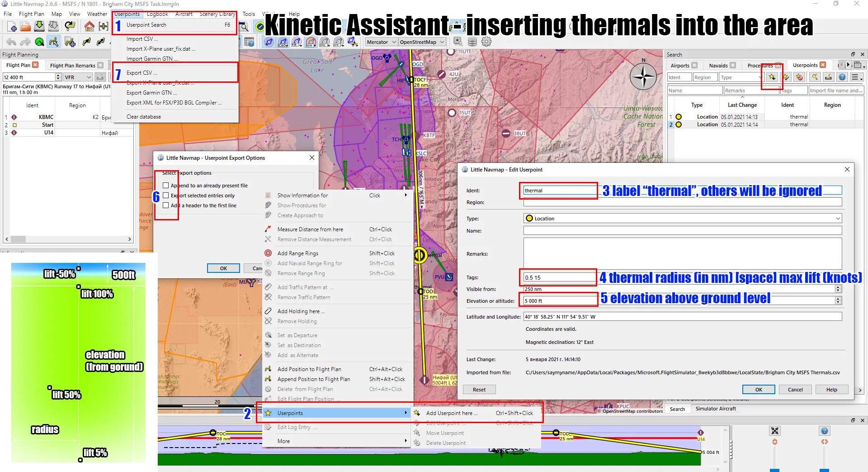Check 'Export selected entries only'
This screenshot has height=472, width=868.
coord(166,195)
